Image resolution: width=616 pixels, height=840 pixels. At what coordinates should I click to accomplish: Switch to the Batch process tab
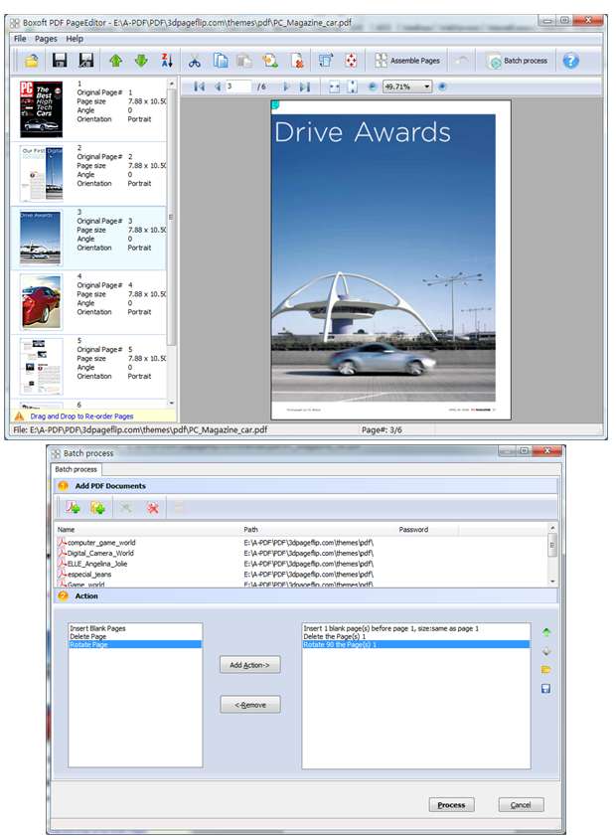point(77,469)
